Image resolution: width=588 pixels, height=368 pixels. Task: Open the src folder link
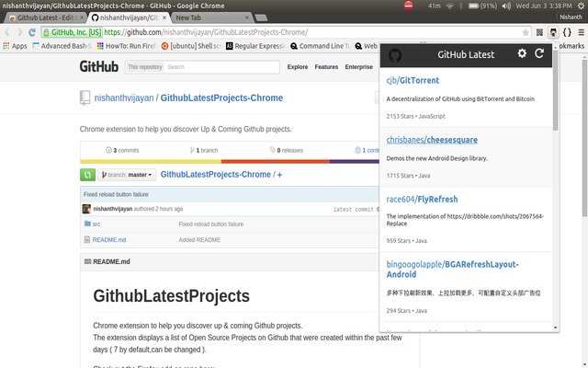96,224
